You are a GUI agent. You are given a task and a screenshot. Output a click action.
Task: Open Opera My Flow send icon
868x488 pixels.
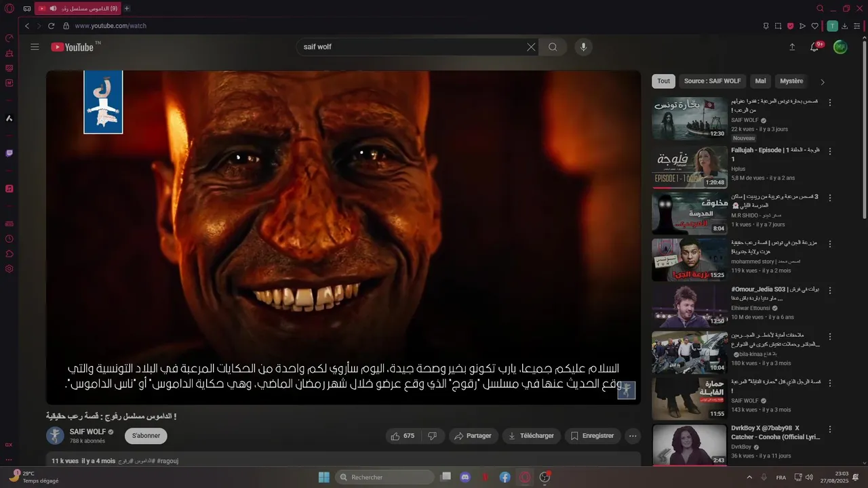coord(803,26)
